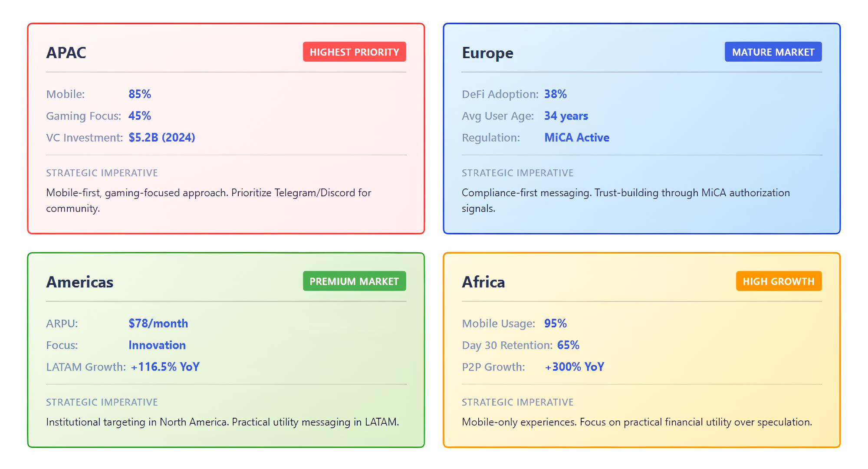This screenshot has width=868, height=469.
Task: Click the Innovation focus value
Action: [x=157, y=345]
